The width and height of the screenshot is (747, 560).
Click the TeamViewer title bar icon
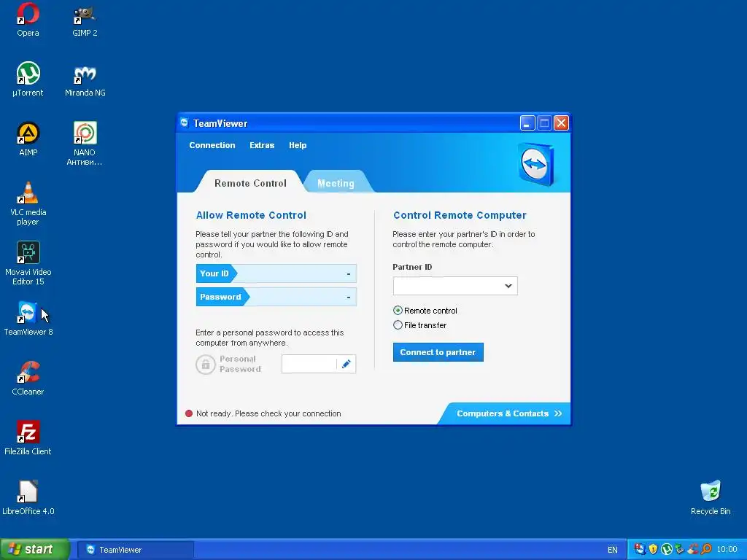click(185, 122)
